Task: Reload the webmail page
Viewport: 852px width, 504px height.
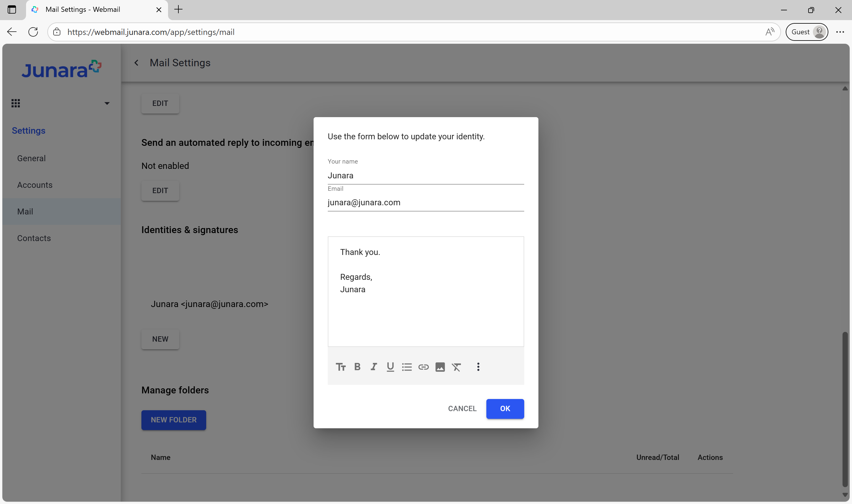Action: tap(33, 32)
